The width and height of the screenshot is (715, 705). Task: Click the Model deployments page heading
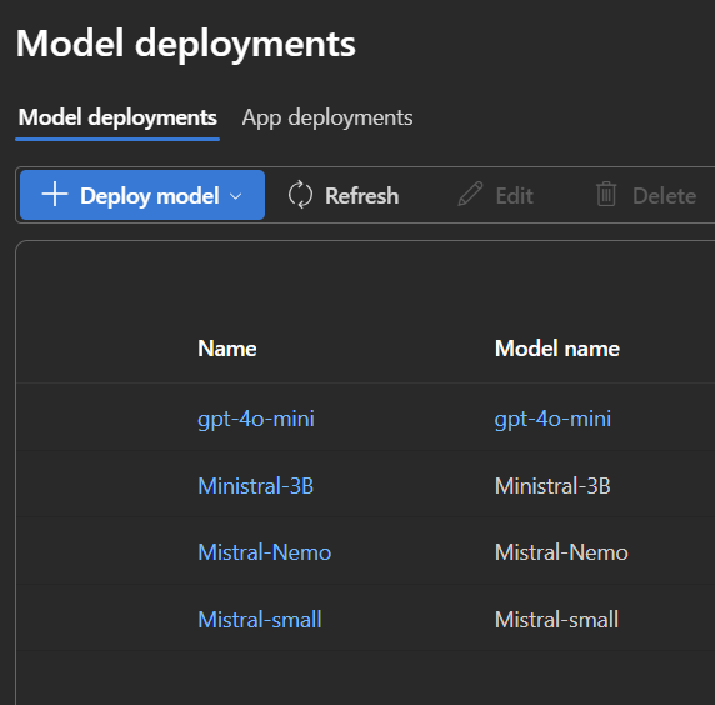pyautogui.click(x=186, y=44)
